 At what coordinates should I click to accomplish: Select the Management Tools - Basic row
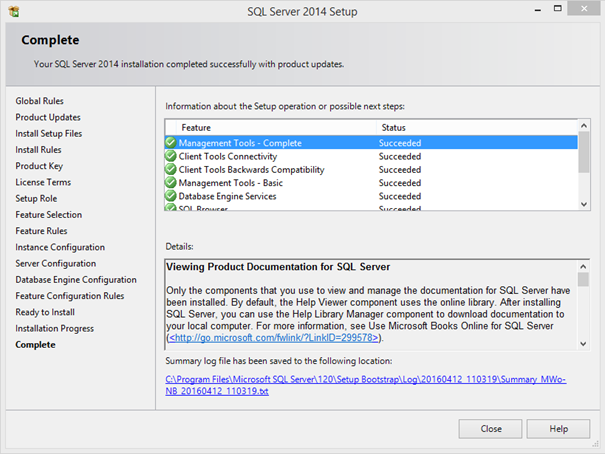[x=371, y=183]
